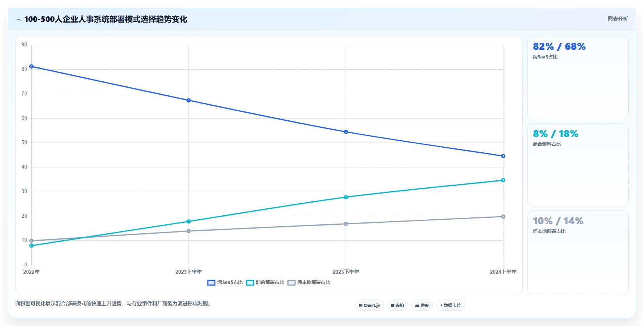
Task: Click the 2022年 hybrid deployment data point
Action: [x=31, y=246]
